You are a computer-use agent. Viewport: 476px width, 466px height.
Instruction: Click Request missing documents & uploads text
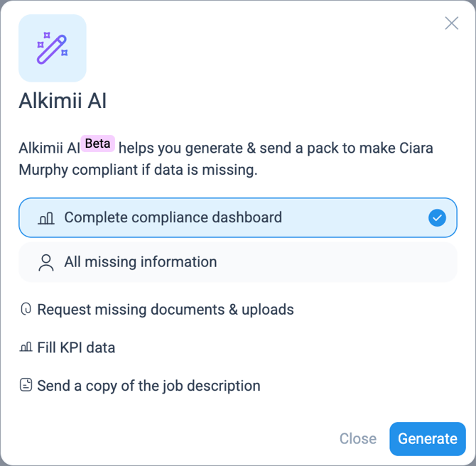click(165, 310)
